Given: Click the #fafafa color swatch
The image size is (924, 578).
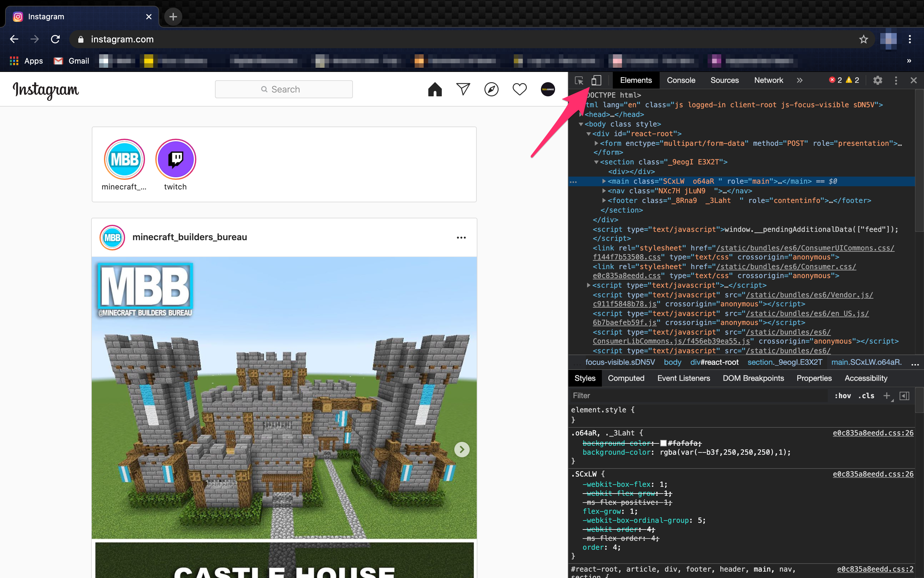Looking at the screenshot, I should point(663,443).
